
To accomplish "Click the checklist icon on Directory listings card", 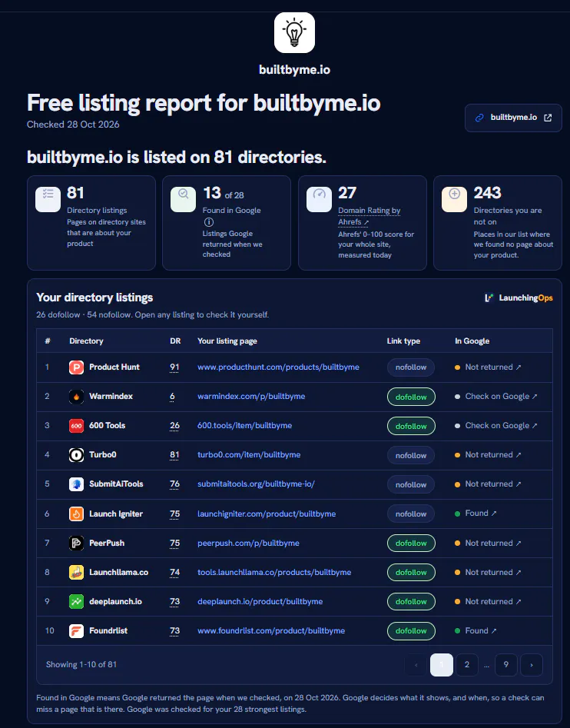I will (x=48, y=199).
